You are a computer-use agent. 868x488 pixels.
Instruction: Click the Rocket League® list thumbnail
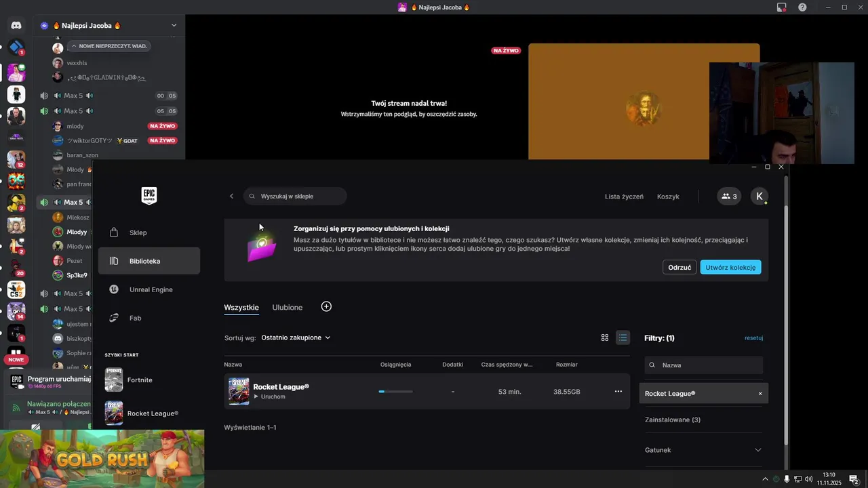point(239,391)
